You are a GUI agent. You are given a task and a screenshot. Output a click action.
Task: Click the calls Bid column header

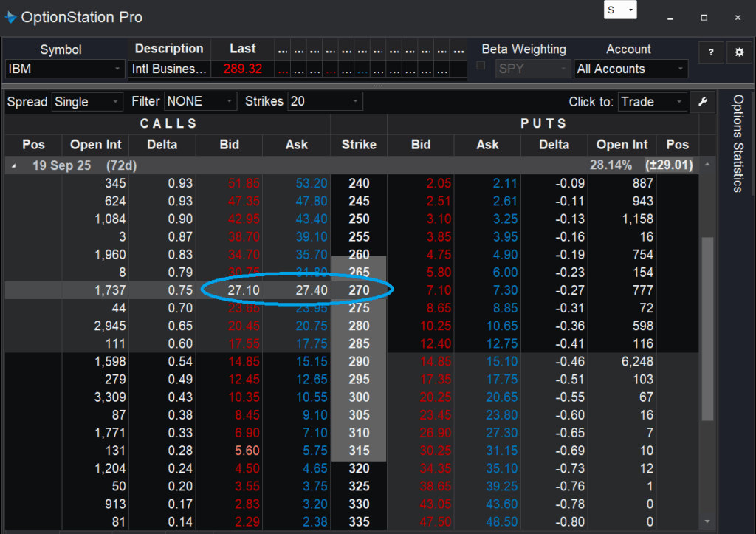tap(229, 145)
